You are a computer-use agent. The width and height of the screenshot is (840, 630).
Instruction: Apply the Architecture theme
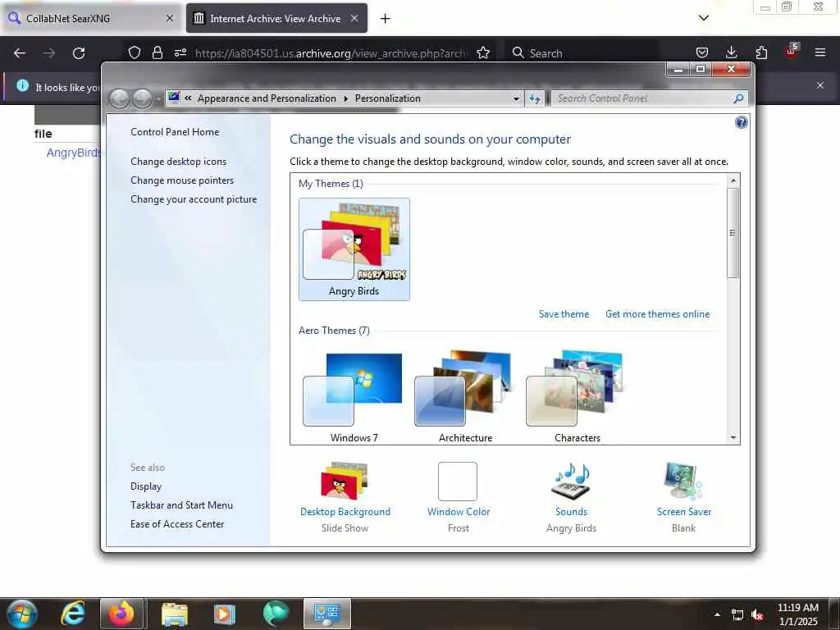[x=465, y=396]
